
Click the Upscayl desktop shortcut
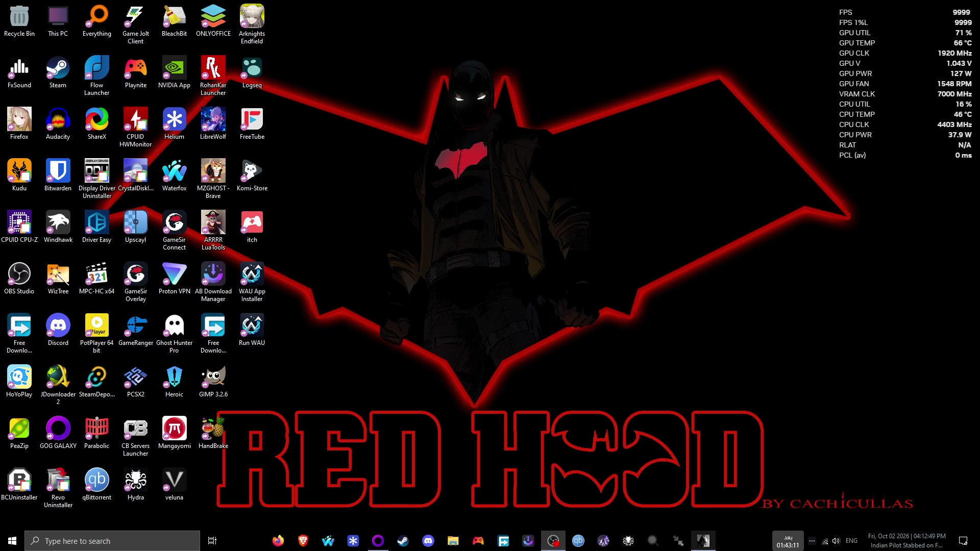click(x=135, y=227)
